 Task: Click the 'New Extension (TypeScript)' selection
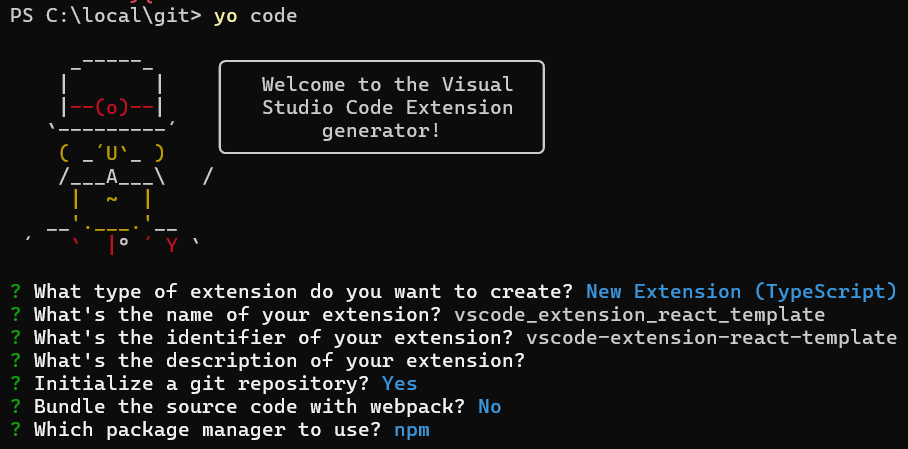[x=742, y=291]
